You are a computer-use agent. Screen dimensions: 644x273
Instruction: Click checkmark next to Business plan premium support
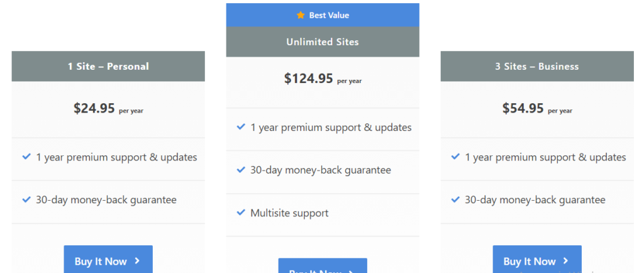[455, 157]
